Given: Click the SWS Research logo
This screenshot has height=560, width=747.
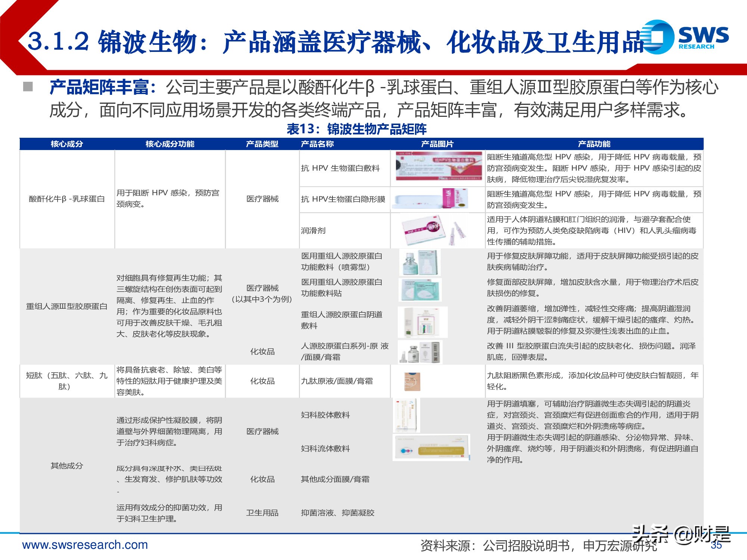Looking at the screenshot, I should coord(685,37).
